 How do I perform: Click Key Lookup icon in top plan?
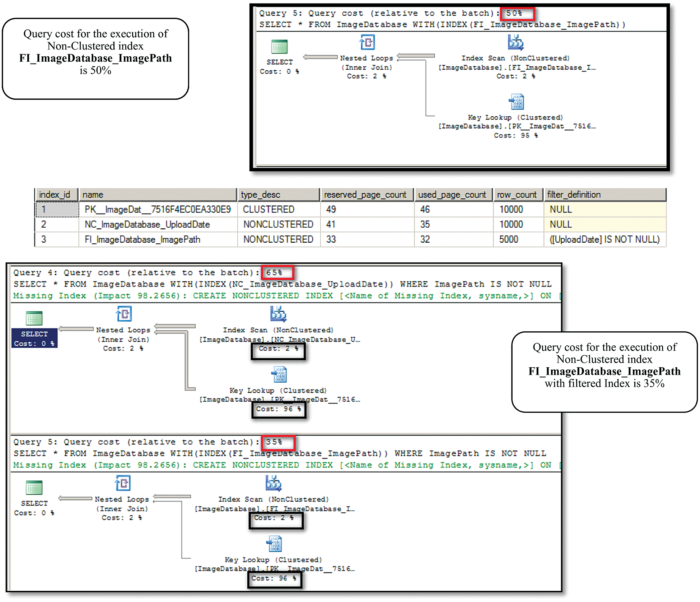(x=516, y=102)
